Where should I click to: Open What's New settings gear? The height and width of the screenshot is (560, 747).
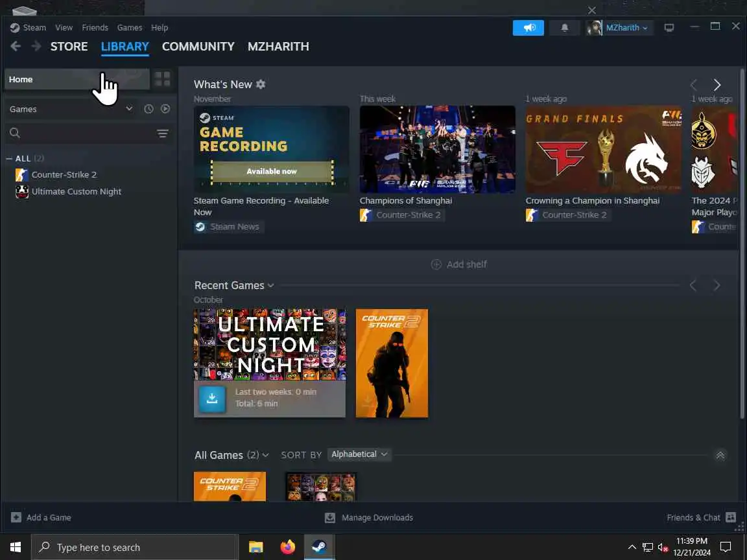[x=261, y=84]
